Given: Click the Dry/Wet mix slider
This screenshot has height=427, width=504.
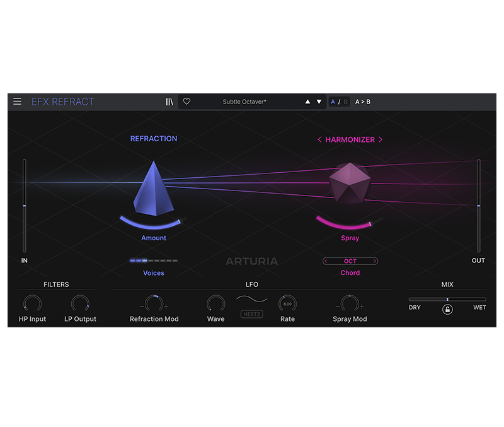Looking at the screenshot, I should click(447, 299).
